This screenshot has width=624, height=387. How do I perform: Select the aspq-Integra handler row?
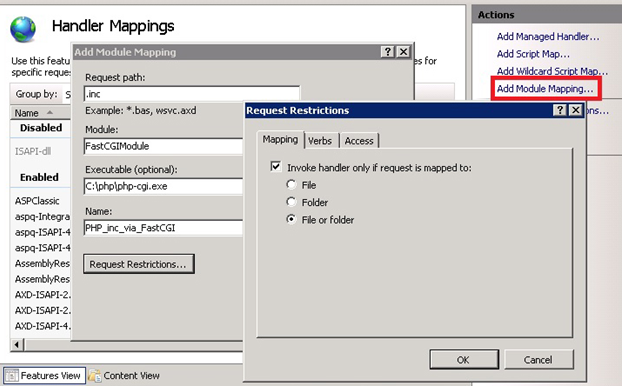coord(42,217)
